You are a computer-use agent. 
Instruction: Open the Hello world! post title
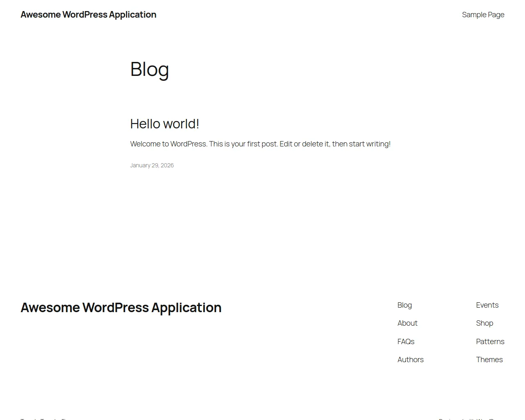(164, 123)
